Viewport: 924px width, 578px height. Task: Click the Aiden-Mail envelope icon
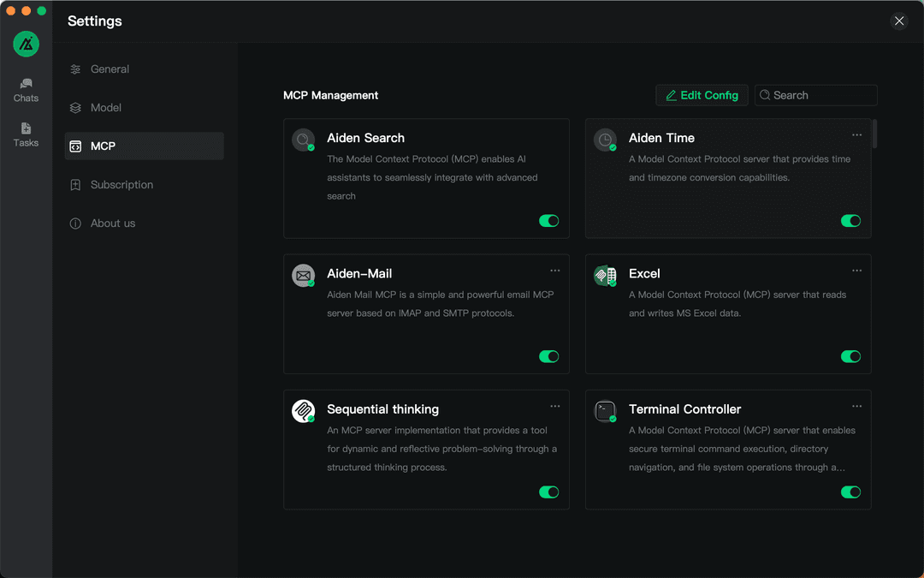click(x=303, y=275)
